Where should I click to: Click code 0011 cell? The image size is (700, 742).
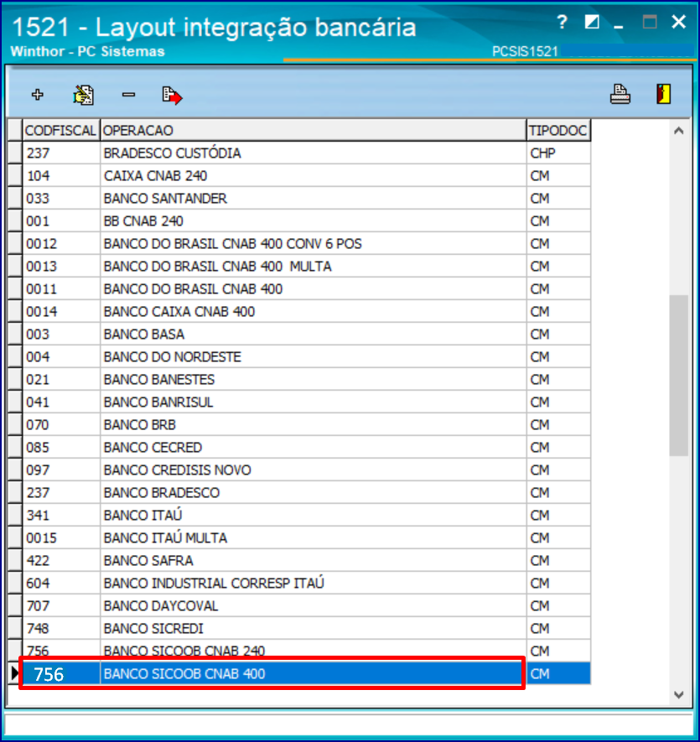[61, 288]
